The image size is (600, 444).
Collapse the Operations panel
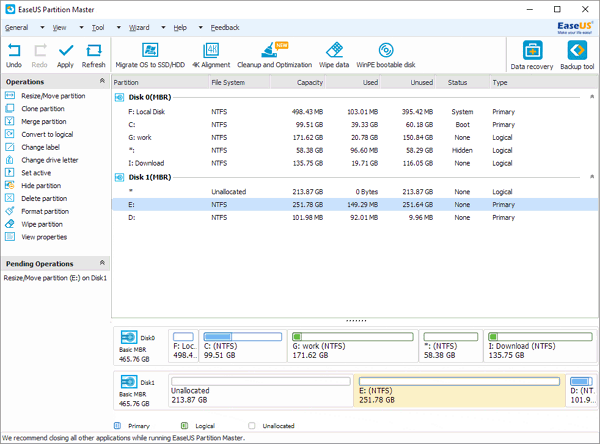pyautogui.click(x=102, y=81)
